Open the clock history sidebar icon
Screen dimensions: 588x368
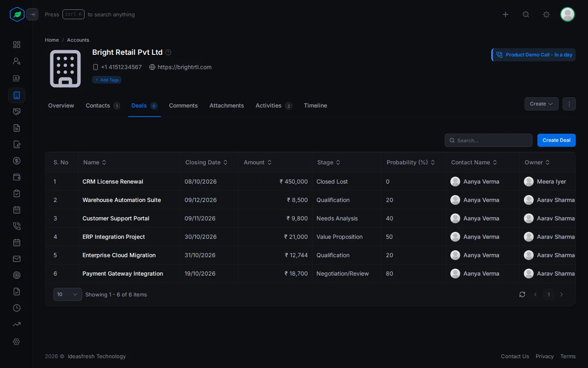[x=17, y=308]
